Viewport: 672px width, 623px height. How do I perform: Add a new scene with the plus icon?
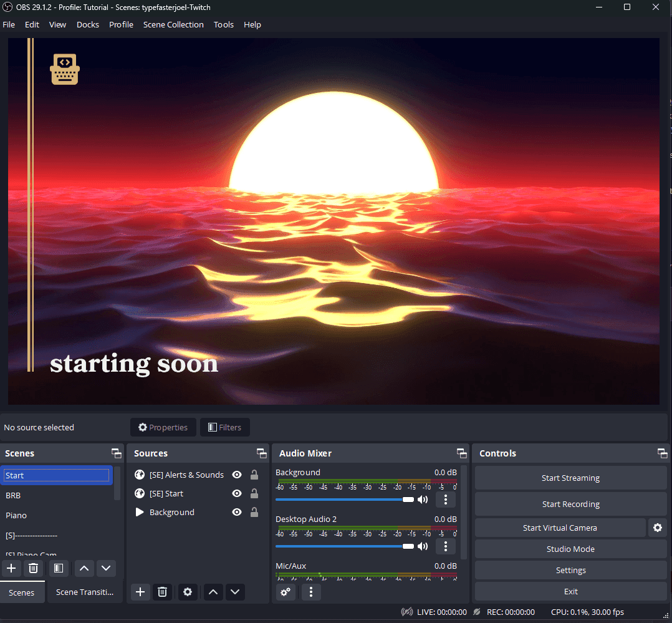[x=11, y=568]
